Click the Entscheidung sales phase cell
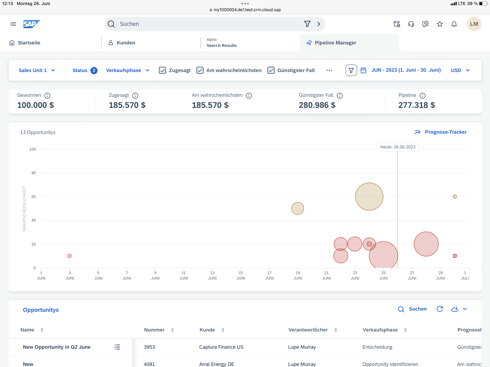Viewport: 490px width, 367px height. [377, 347]
